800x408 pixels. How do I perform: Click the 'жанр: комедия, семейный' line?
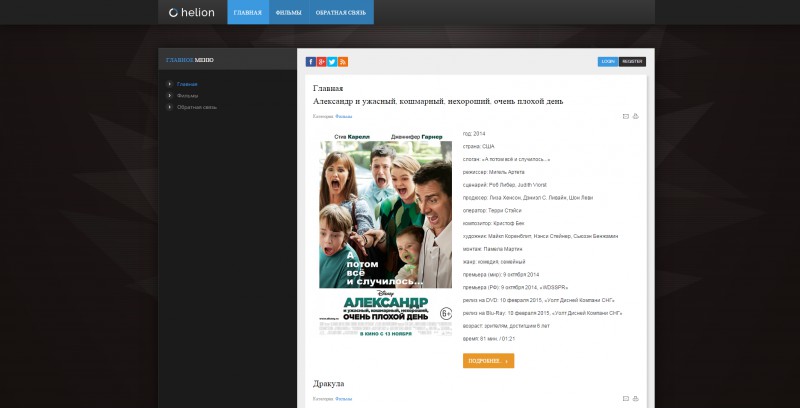[494, 262]
